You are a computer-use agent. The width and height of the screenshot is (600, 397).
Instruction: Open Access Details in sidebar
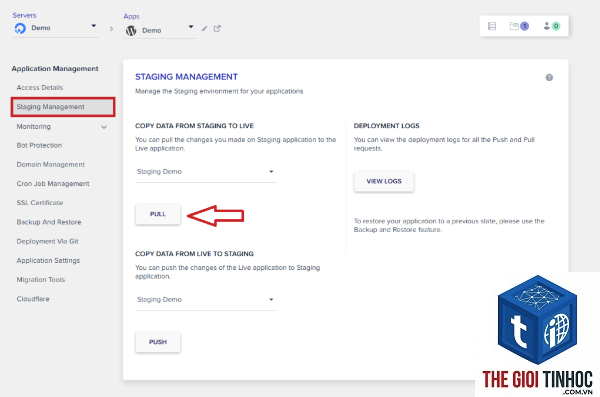click(x=40, y=88)
